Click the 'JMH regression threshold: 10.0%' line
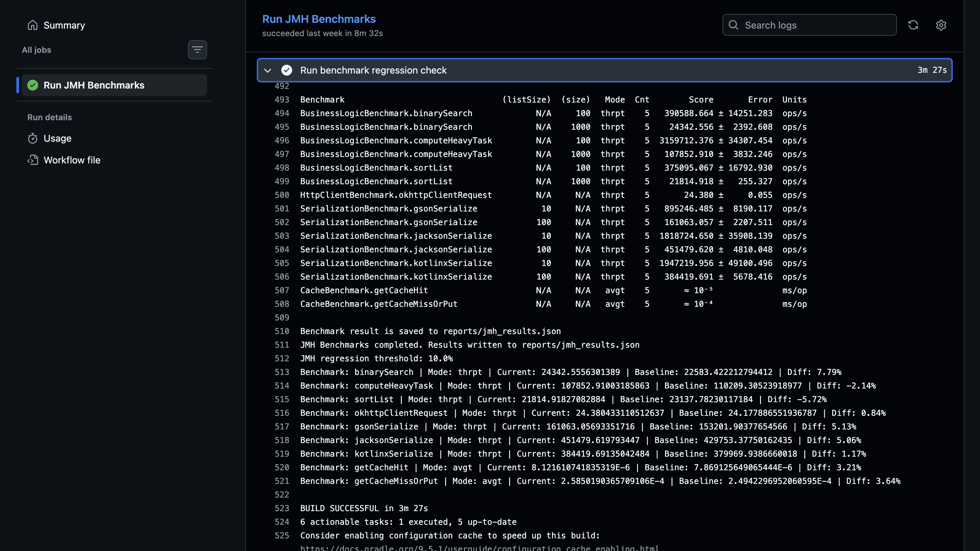The image size is (980, 551). tap(377, 359)
